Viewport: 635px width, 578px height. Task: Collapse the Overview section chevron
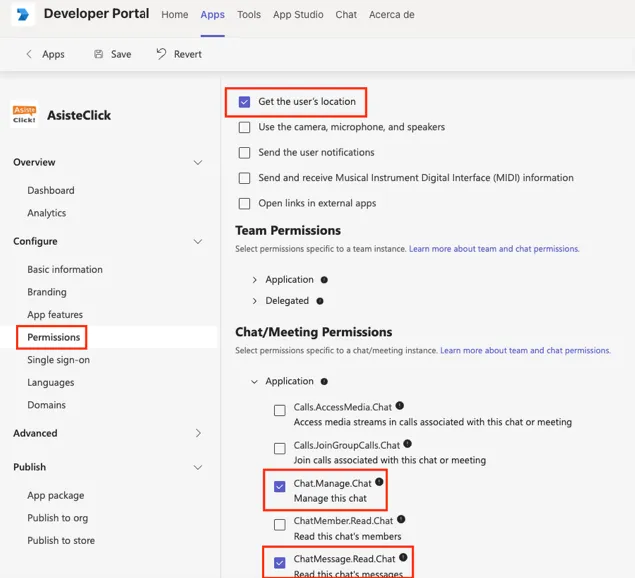(198, 162)
